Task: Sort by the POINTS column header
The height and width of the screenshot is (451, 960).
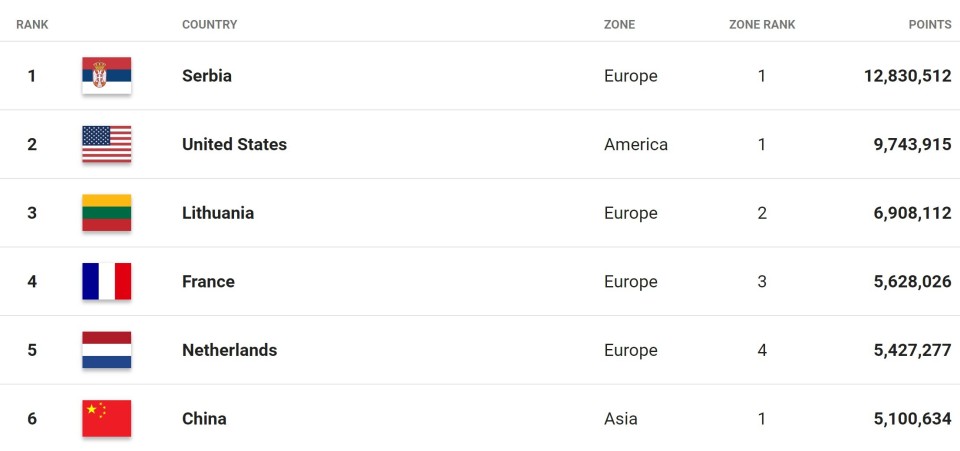Action: [x=930, y=25]
